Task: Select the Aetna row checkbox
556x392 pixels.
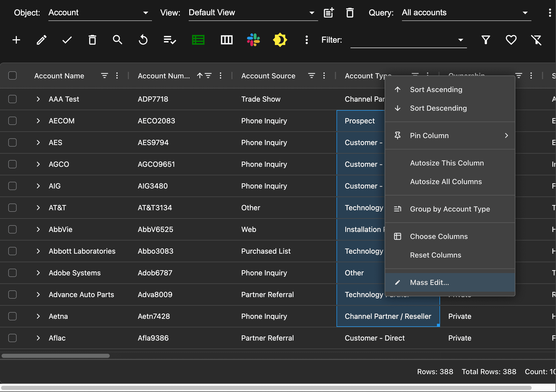Action: tap(12, 316)
